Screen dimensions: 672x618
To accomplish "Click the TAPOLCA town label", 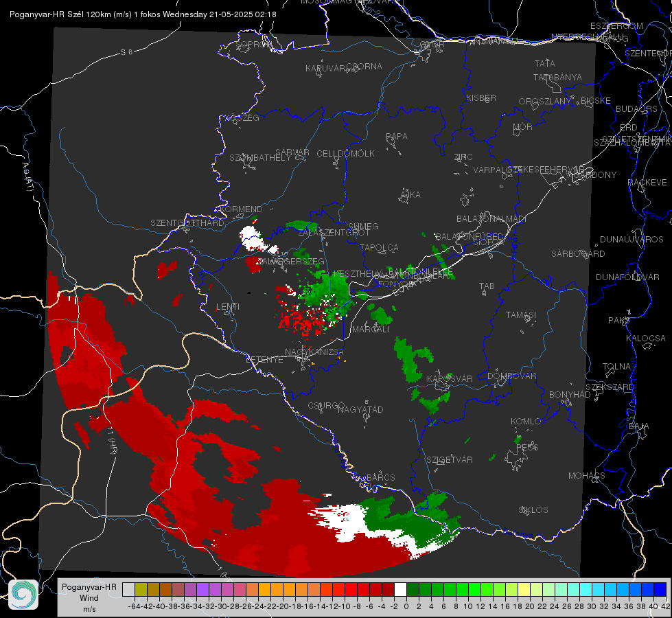I will 379,247.
